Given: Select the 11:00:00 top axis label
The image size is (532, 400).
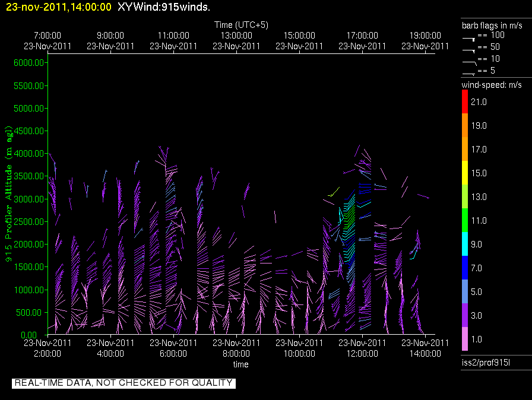Looking at the screenshot, I should [173, 36].
